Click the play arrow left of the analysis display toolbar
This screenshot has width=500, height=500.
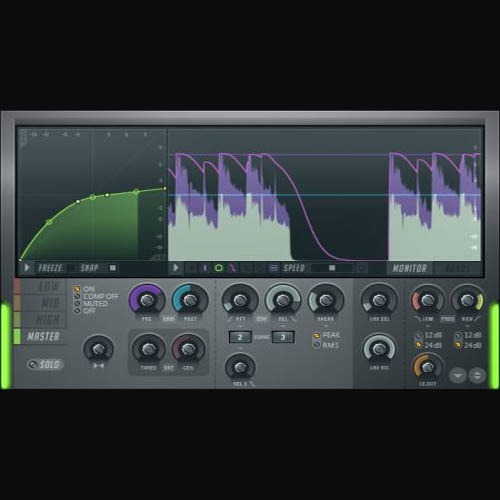(176, 268)
